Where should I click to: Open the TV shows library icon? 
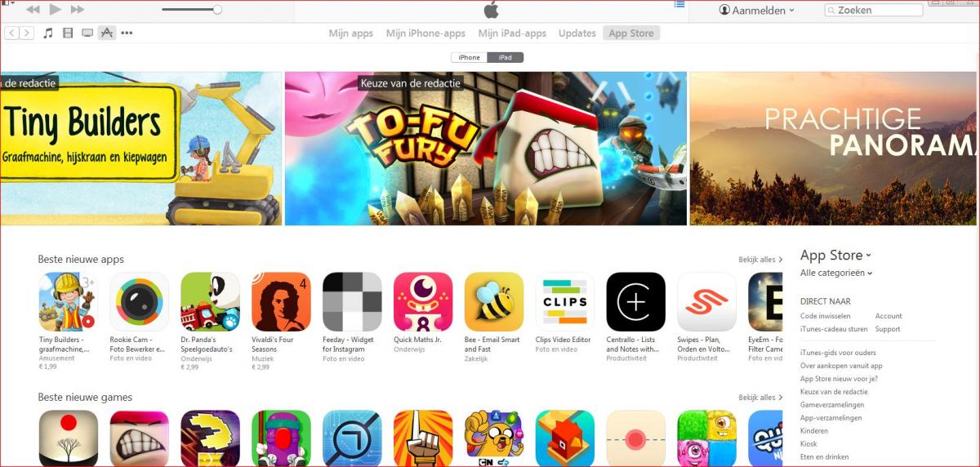(x=87, y=33)
